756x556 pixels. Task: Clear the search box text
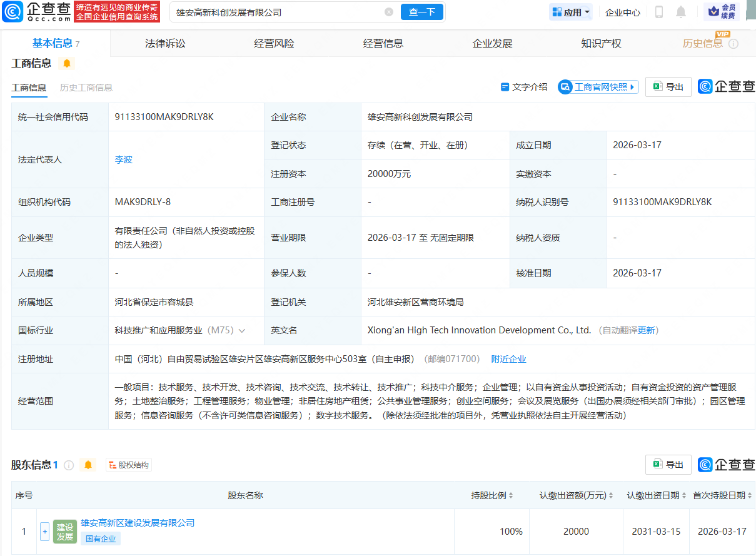(389, 12)
